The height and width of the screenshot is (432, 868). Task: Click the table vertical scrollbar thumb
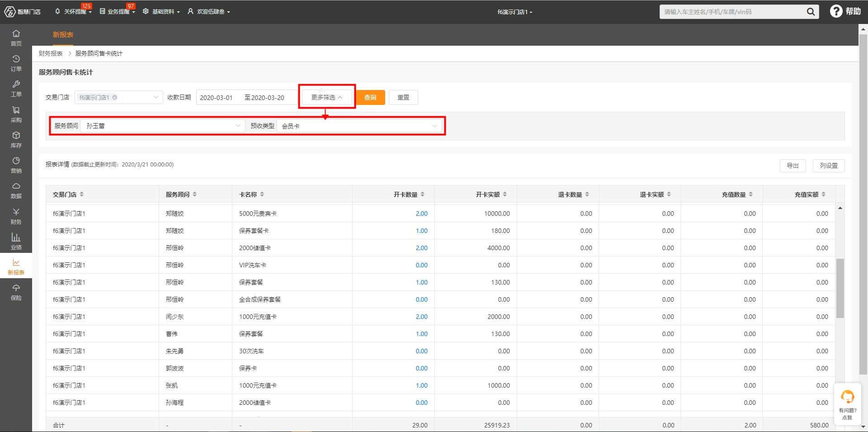[x=840, y=288]
